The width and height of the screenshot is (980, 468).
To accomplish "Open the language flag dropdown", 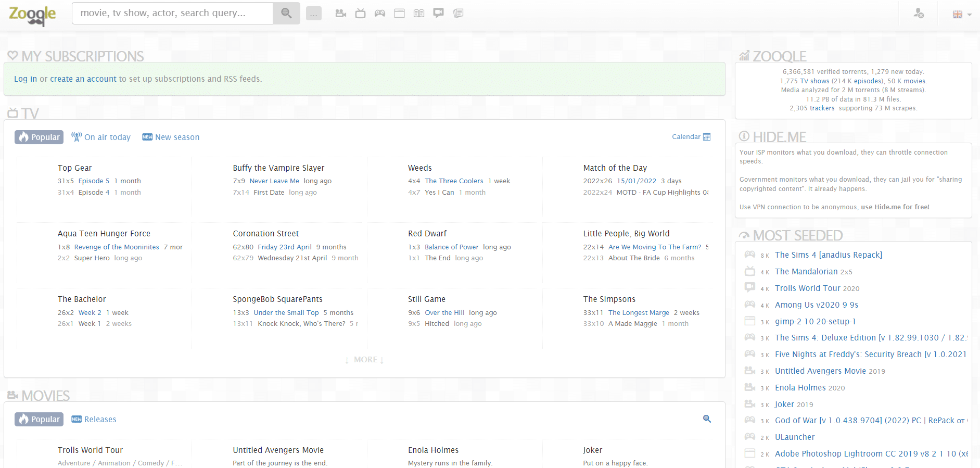I will [x=962, y=15].
